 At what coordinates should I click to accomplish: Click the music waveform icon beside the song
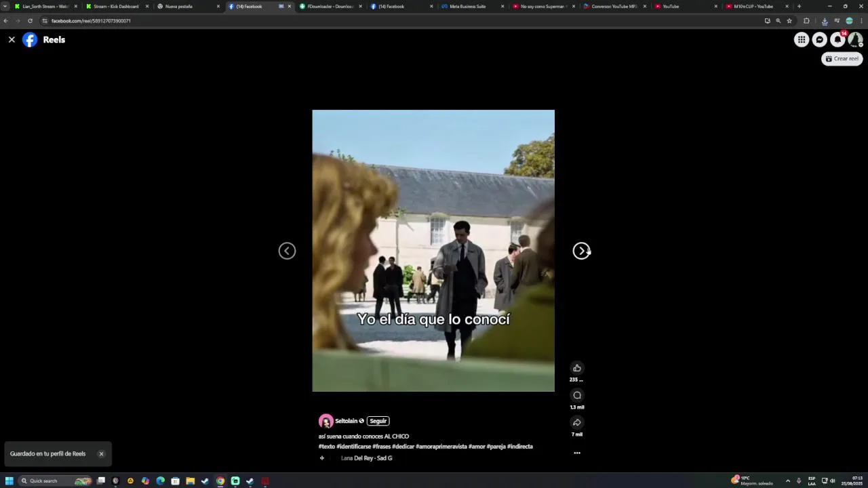[322, 458]
